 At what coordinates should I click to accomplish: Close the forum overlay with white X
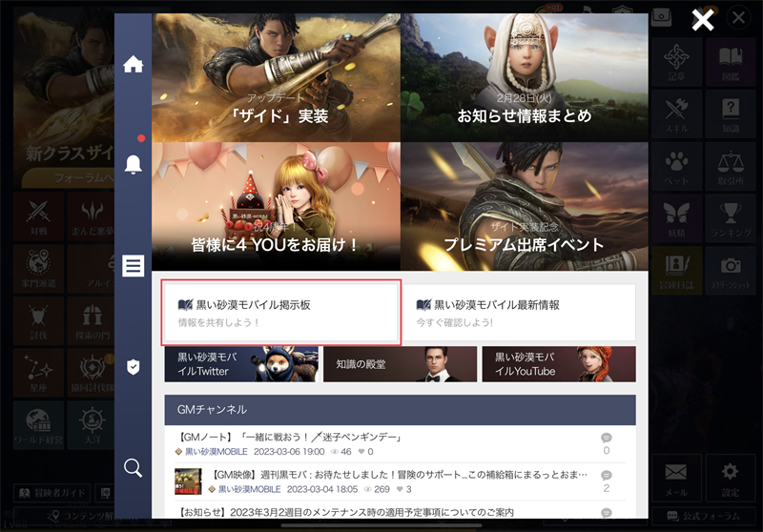tap(703, 20)
